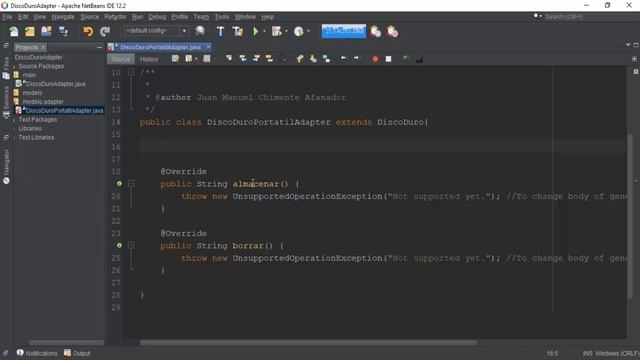Jump to Last Edit location icon
Screen dimensions: 640x360
175,59
